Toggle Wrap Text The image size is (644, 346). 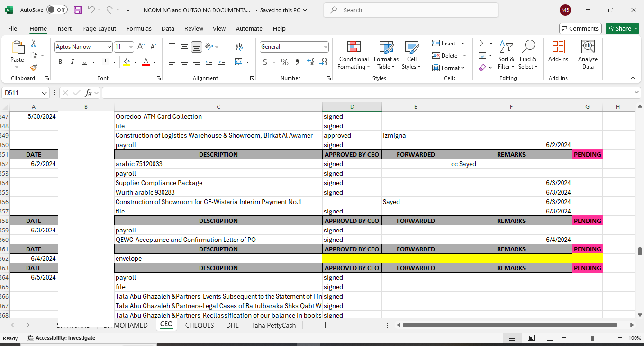pos(239,47)
